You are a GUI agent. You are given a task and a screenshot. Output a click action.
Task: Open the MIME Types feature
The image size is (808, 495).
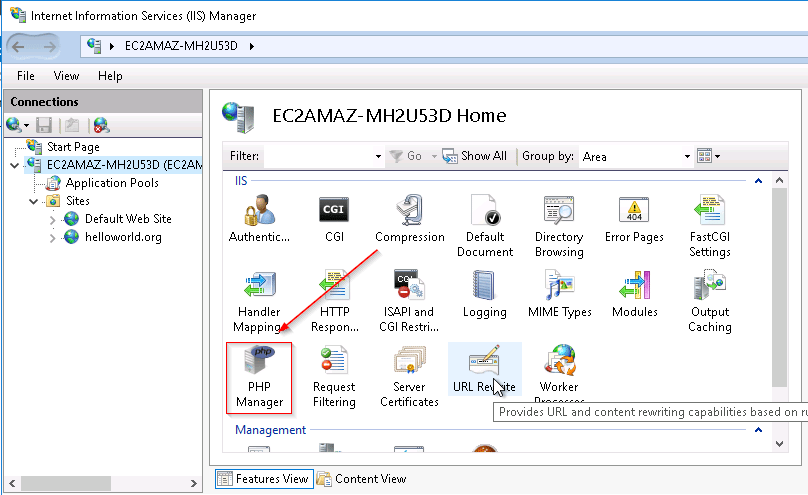pos(560,294)
